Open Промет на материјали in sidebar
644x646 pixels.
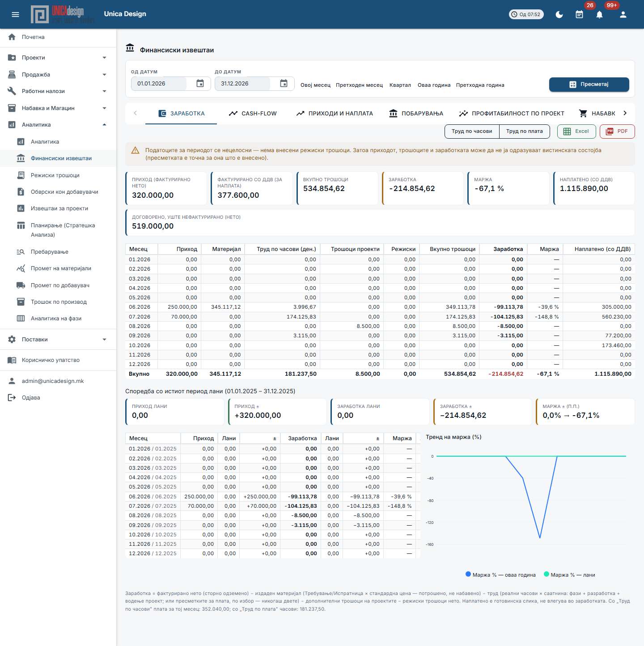[x=58, y=268]
